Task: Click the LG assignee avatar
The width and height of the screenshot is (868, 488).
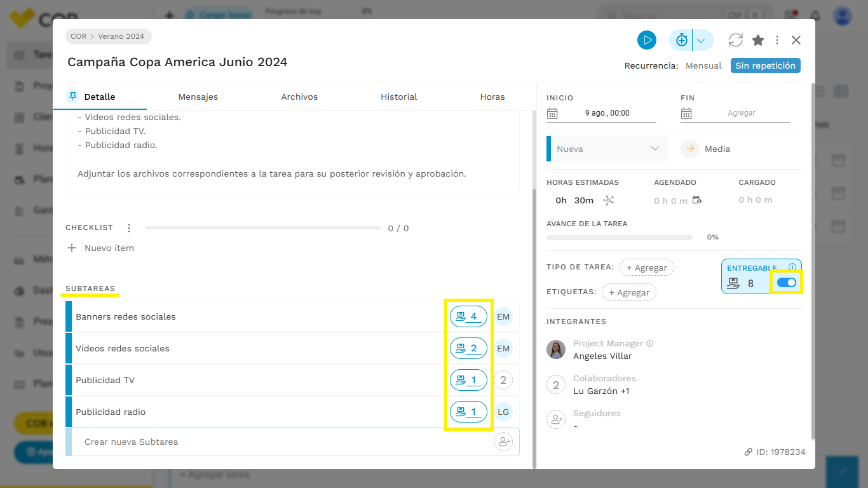Action: [503, 412]
